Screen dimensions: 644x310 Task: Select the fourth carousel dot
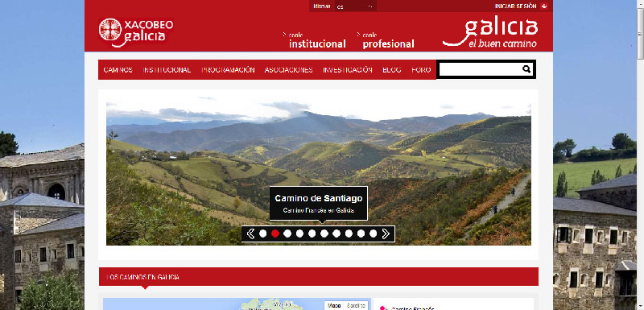pos(299,234)
